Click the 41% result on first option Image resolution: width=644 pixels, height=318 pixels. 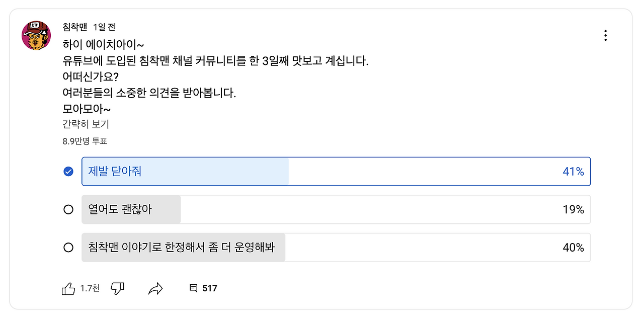coord(573,172)
